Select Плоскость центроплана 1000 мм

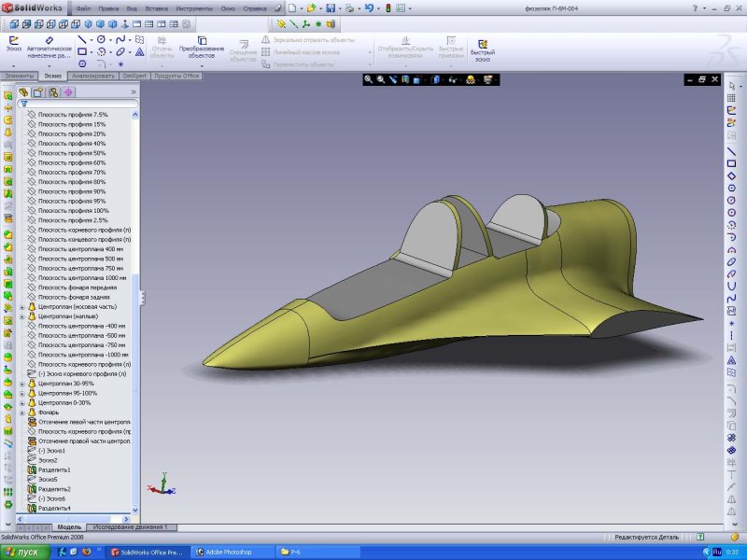pyautogui.click(x=82, y=278)
